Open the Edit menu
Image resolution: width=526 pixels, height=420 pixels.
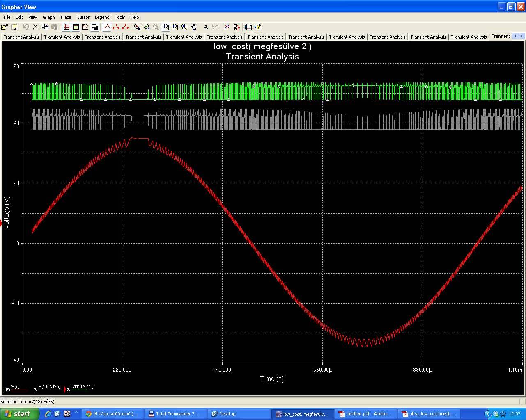tap(19, 17)
